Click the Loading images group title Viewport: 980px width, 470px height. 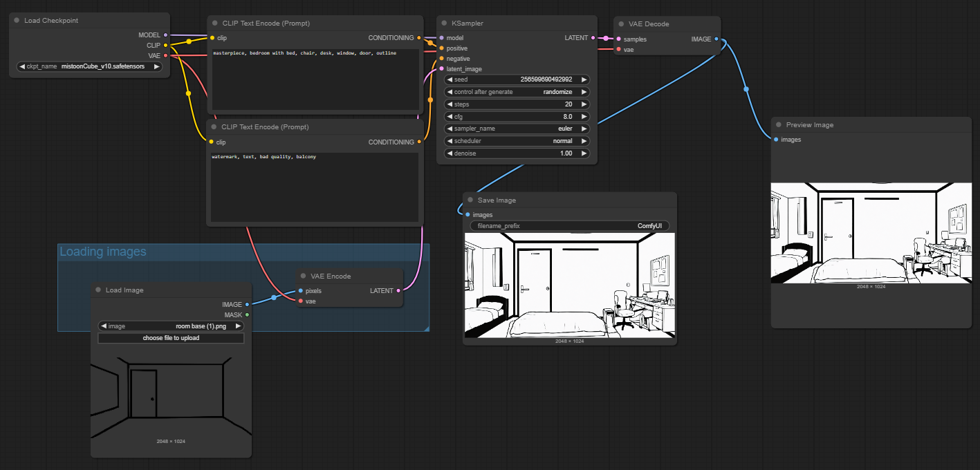point(103,252)
